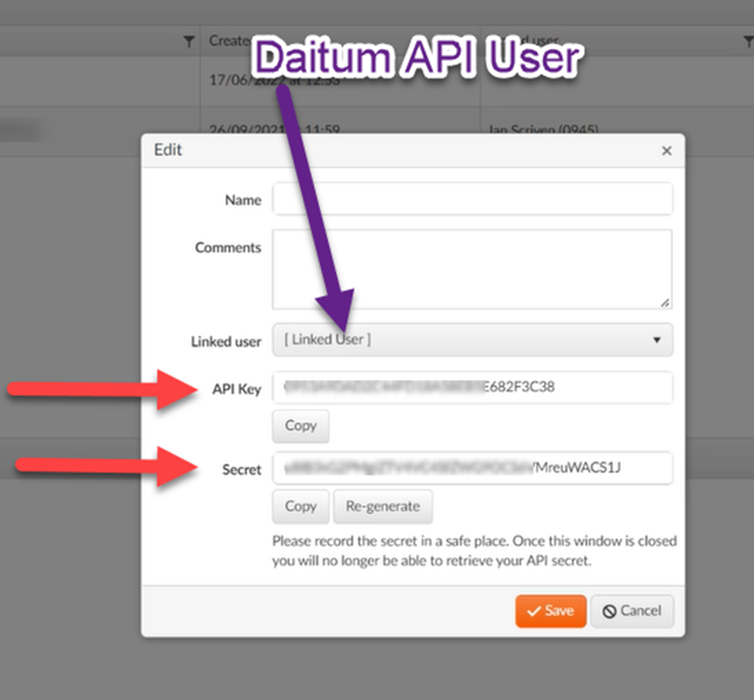The height and width of the screenshot is (700, 754).
Task: Click into the Name input field
Action: [472, 198]
